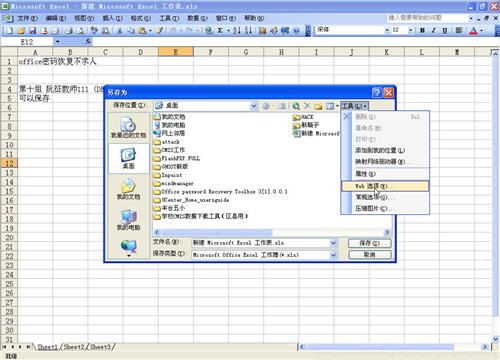
Task: Click the Font Color red A icon
Action: [x=473, y=31]
